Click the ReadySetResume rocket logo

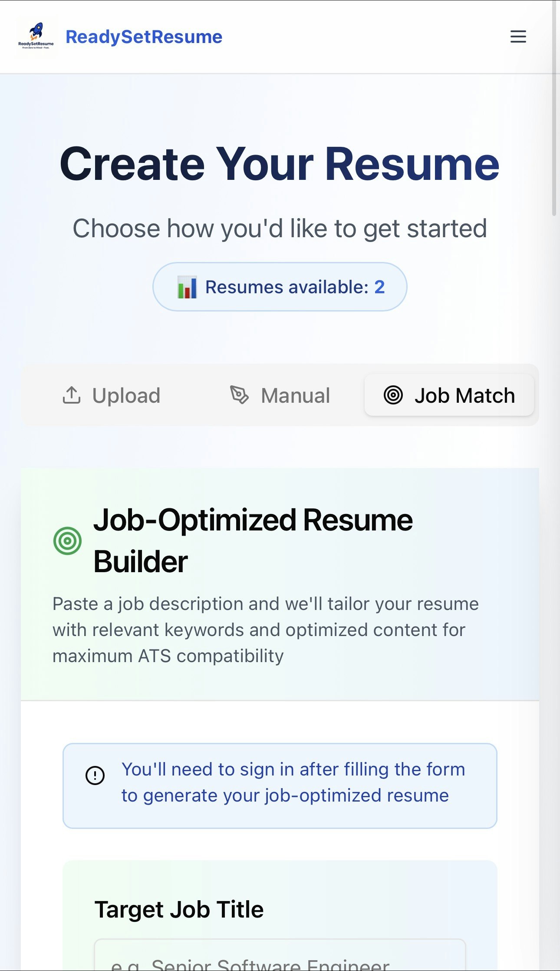click(36, 36)
